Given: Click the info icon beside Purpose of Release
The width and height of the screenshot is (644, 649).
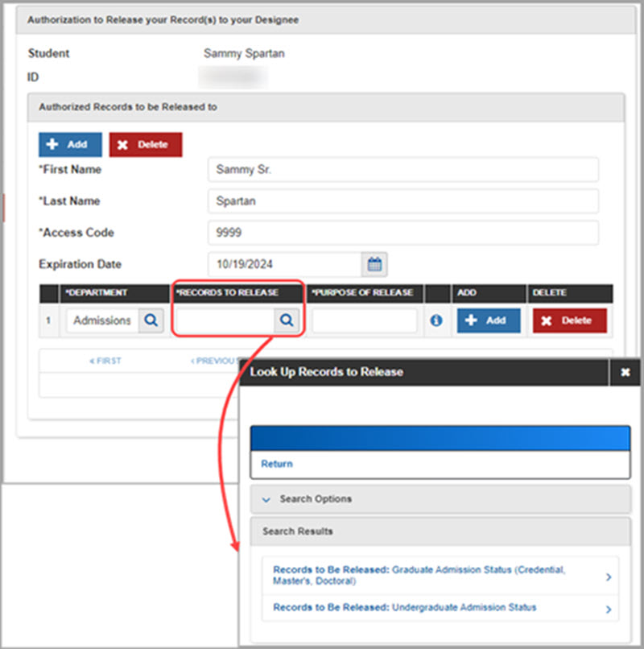Looking at the screenshot, I should tap(436, 320).
